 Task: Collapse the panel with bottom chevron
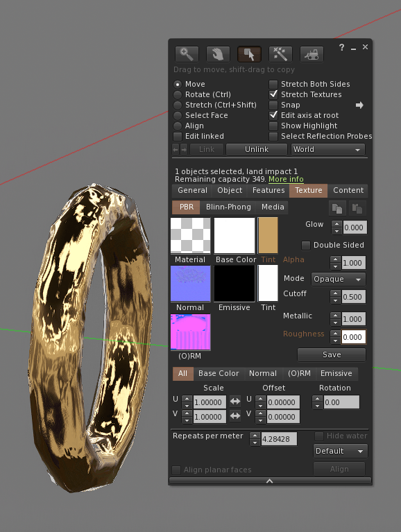pos(270,481)
